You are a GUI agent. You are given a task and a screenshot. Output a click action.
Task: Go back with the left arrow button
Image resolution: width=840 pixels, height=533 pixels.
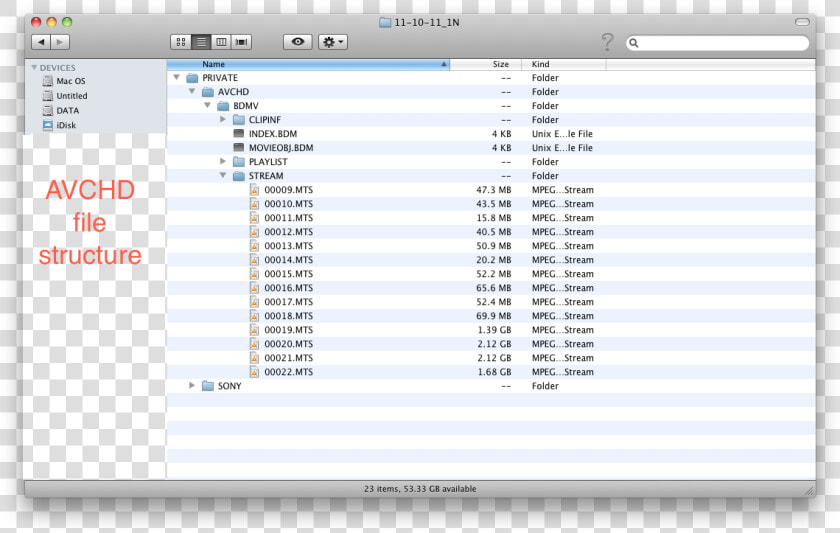tap(41, 42)
